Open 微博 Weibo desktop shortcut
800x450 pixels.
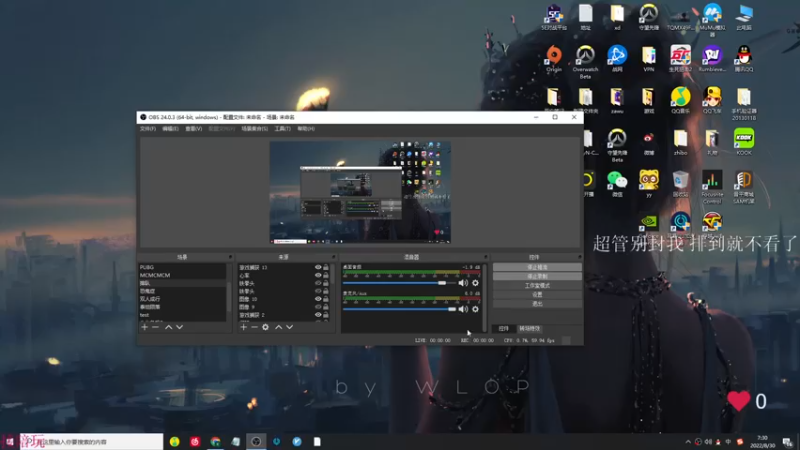[648, 142]
